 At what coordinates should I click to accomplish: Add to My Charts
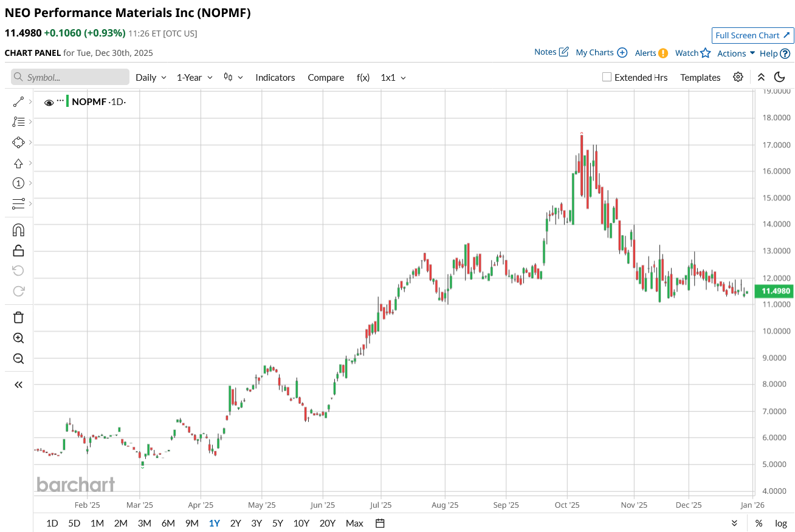tap(601, 53)
